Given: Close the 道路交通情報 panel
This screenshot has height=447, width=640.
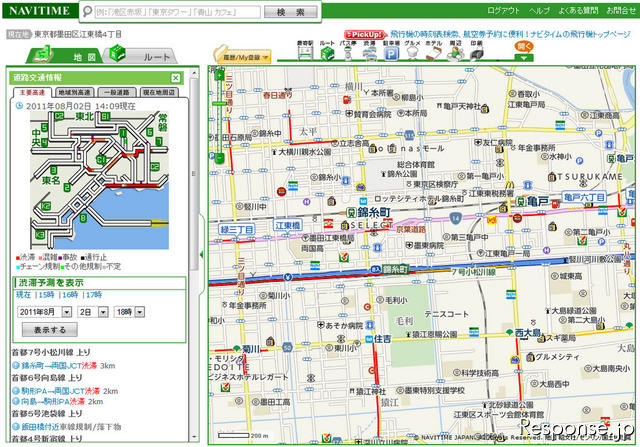Looking at the screenshot, I should 176,78.
